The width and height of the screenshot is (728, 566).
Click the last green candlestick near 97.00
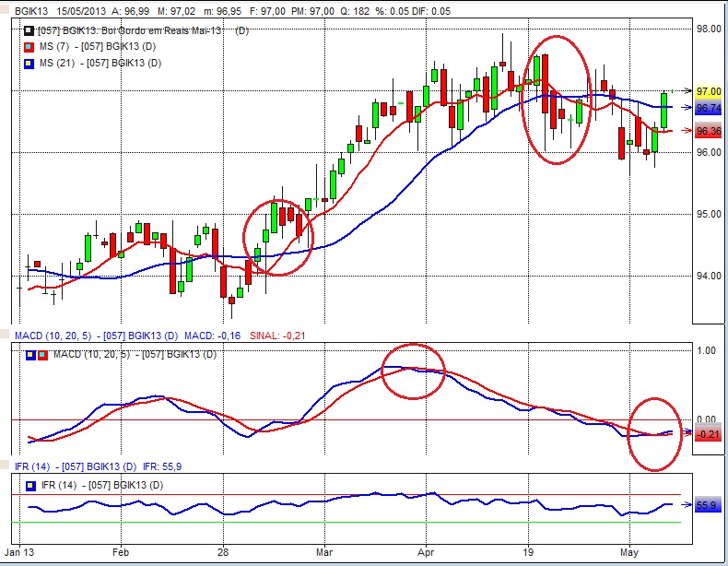click(x=663, y=109)
